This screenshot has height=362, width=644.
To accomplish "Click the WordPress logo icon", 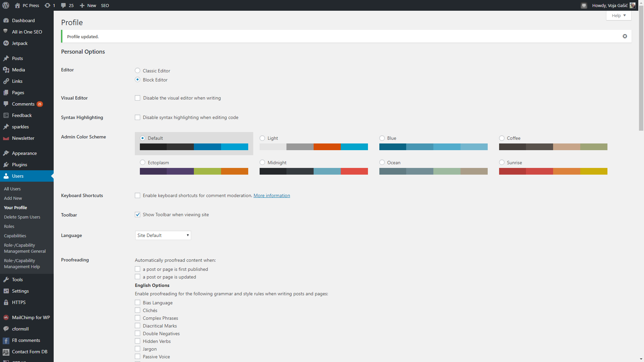I will coord(6,5).
